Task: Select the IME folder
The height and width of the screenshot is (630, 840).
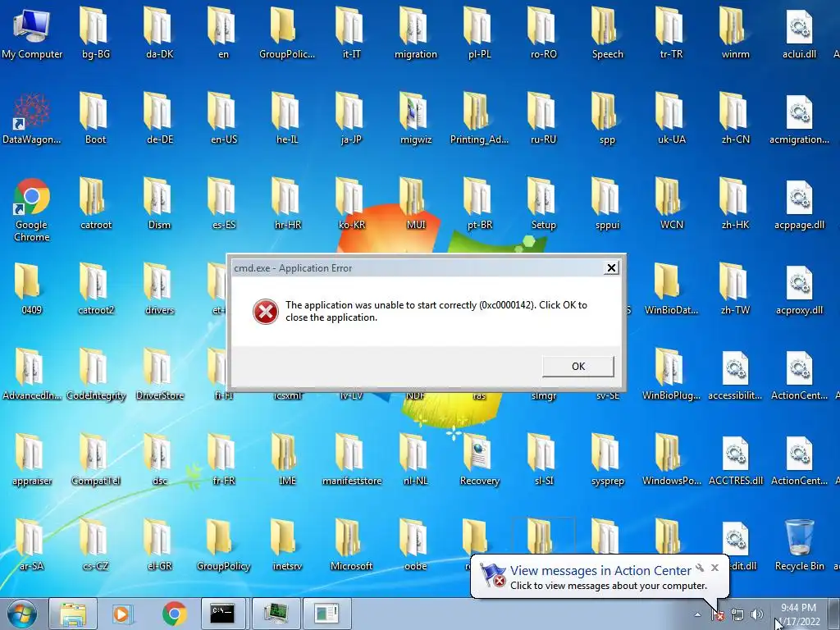Action: (x=287, y=459)
